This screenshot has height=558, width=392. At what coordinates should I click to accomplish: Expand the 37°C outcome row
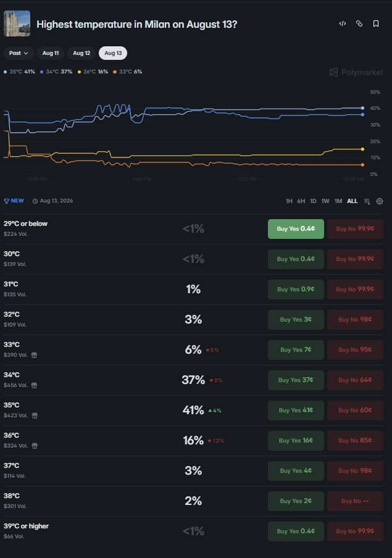193,471
